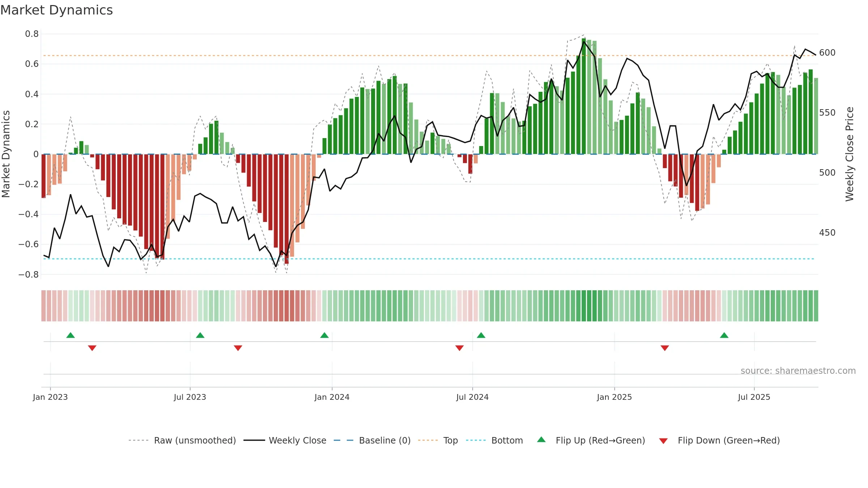868x488 pixels.
Task: Select the flip-up marker just before Jan 2024
Action: pyautogui.click(x=324, y=335)
